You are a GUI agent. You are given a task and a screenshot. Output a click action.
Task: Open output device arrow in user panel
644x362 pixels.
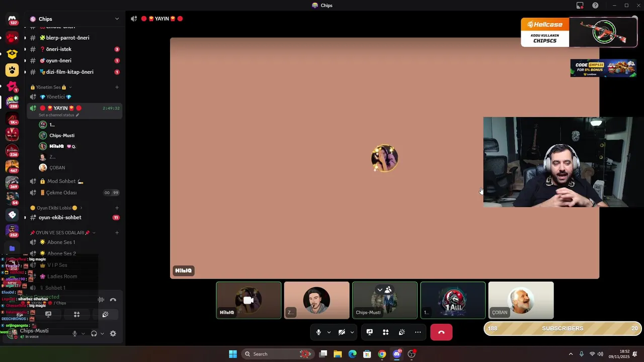point(102,333)
